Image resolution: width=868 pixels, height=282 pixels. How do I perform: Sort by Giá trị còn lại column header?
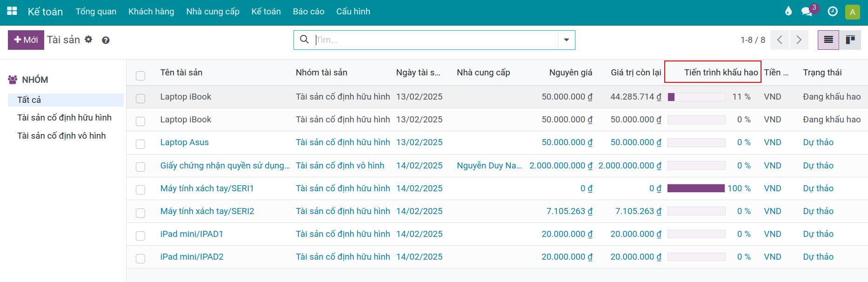[x=636, y=73]
